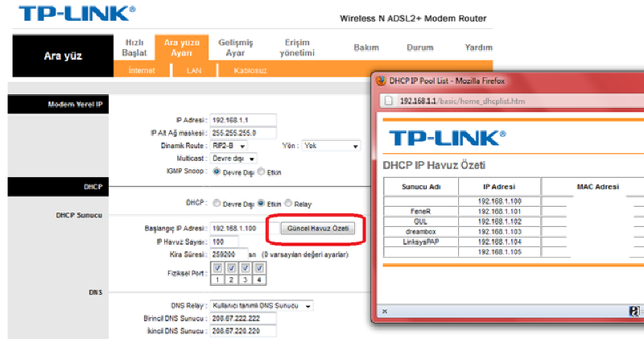The image size is (644, 339).
Task: Click the popup address bar URL
Action: pos(462,101)
